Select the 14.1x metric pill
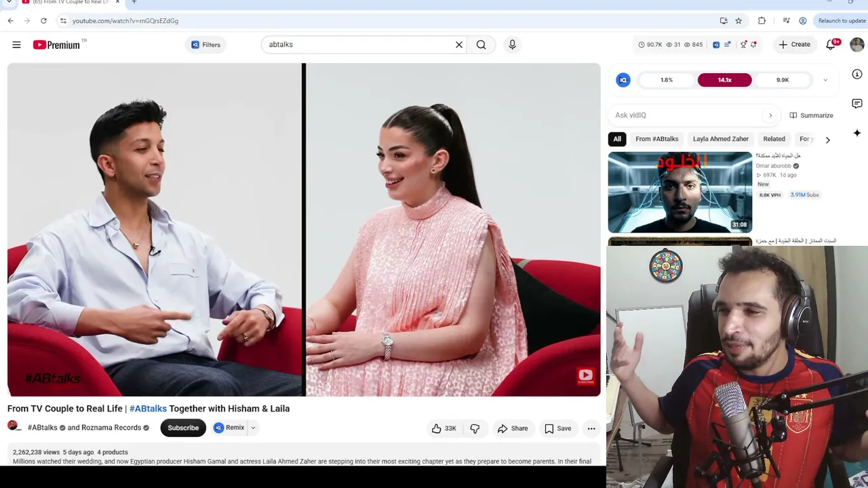Viewport: 868px width, 488px height. [724, 80]
